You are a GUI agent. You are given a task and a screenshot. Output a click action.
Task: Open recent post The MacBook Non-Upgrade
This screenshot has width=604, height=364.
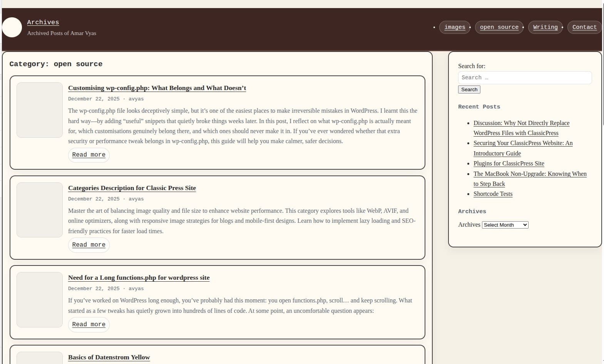(530, 179)
